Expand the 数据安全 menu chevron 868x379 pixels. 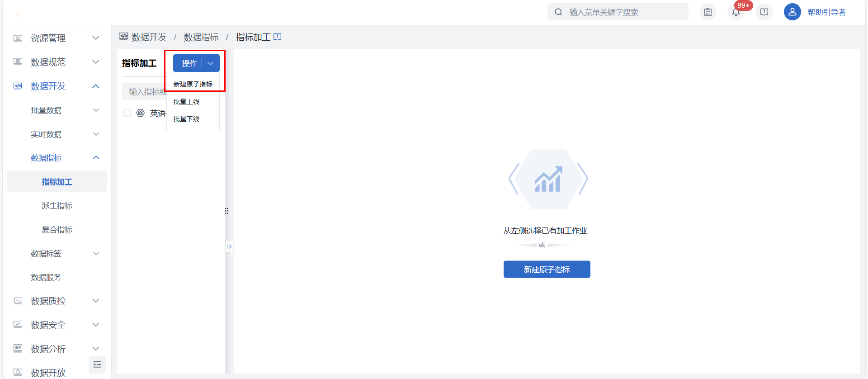click(96, 325)
